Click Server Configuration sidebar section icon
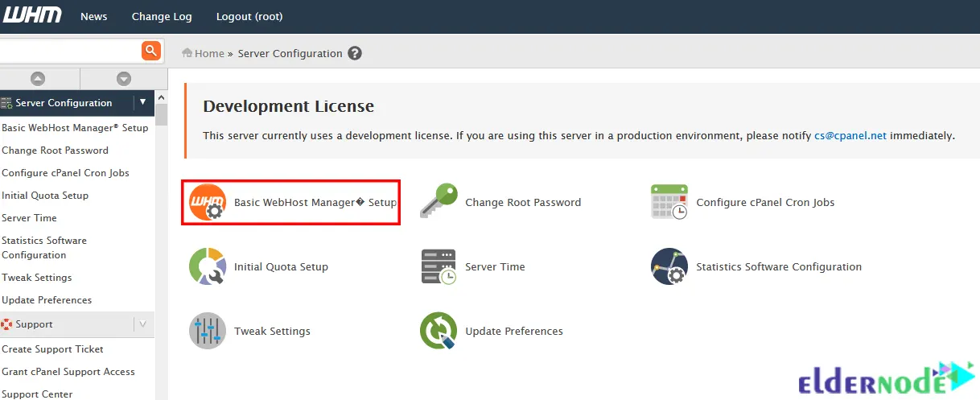Screen dimensions: 980x400 [x=6, y=103]
